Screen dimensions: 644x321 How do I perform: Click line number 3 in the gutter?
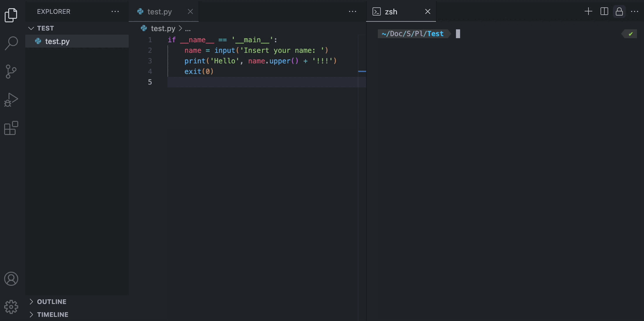(x=150, y=61)
